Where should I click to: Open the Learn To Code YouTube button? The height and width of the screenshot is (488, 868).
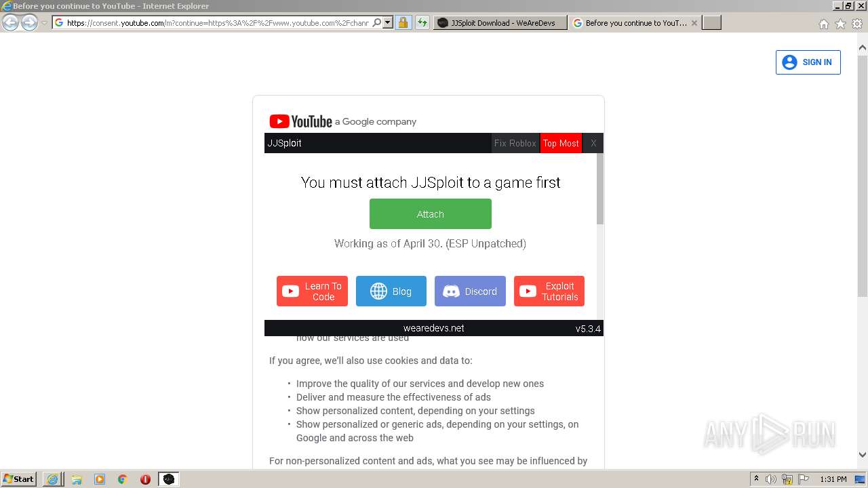click(x=312, y=291)
